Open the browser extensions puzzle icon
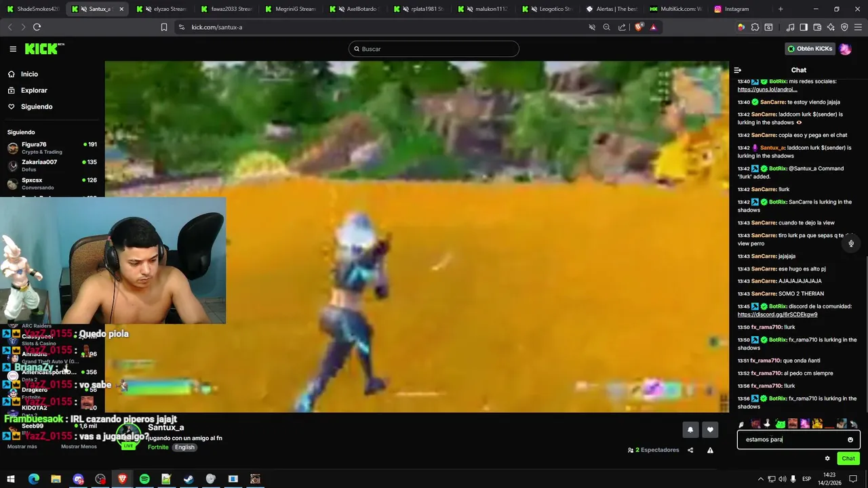The image size is (868, 488). (x=755, y=27)
